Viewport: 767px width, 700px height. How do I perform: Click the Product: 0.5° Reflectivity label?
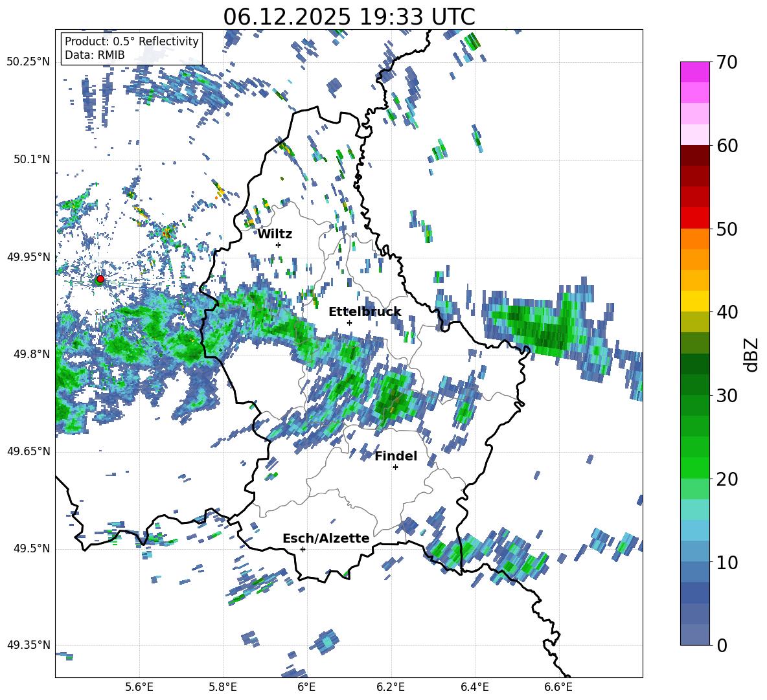point(132,41)
